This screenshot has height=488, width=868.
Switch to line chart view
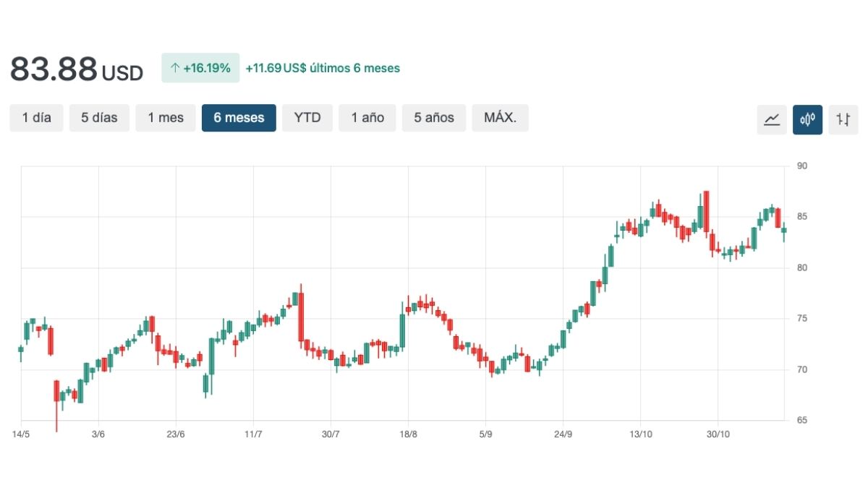click(x=771, y=119)
